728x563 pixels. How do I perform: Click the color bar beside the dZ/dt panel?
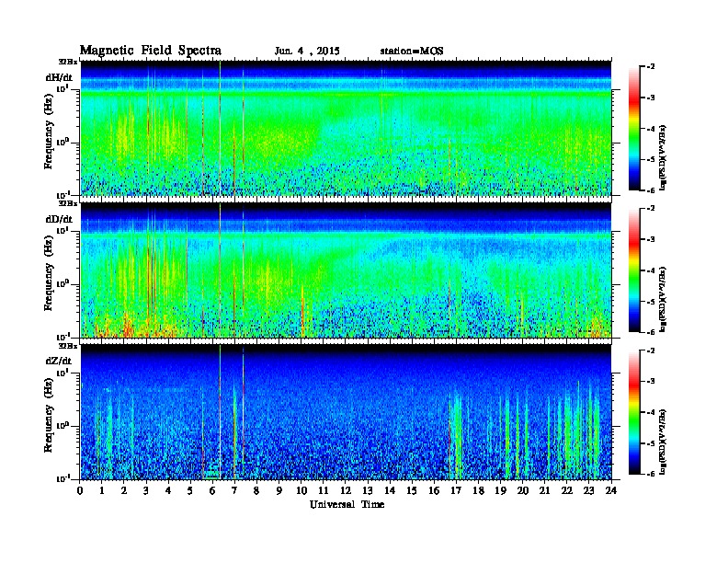click(634, 412)
